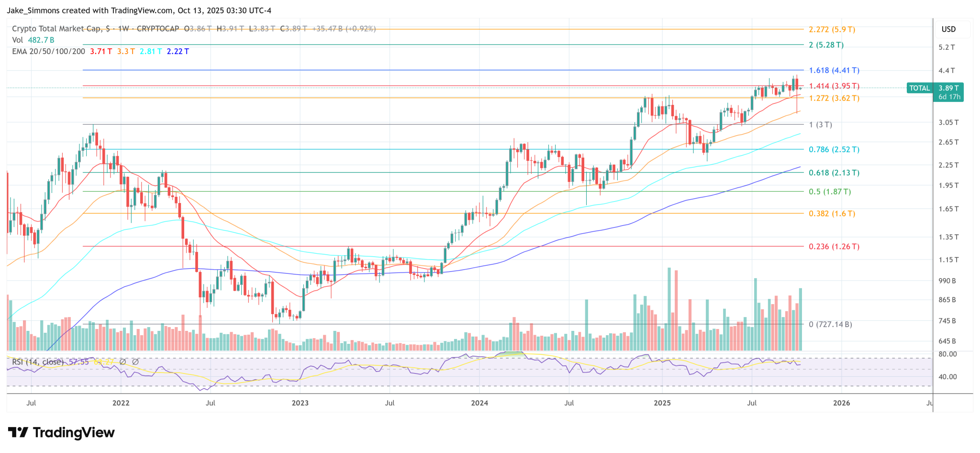980x453 pixels.
Task: Click the 0.618 (2.13 T) Fibonacci label
Action: click(834, 173)
